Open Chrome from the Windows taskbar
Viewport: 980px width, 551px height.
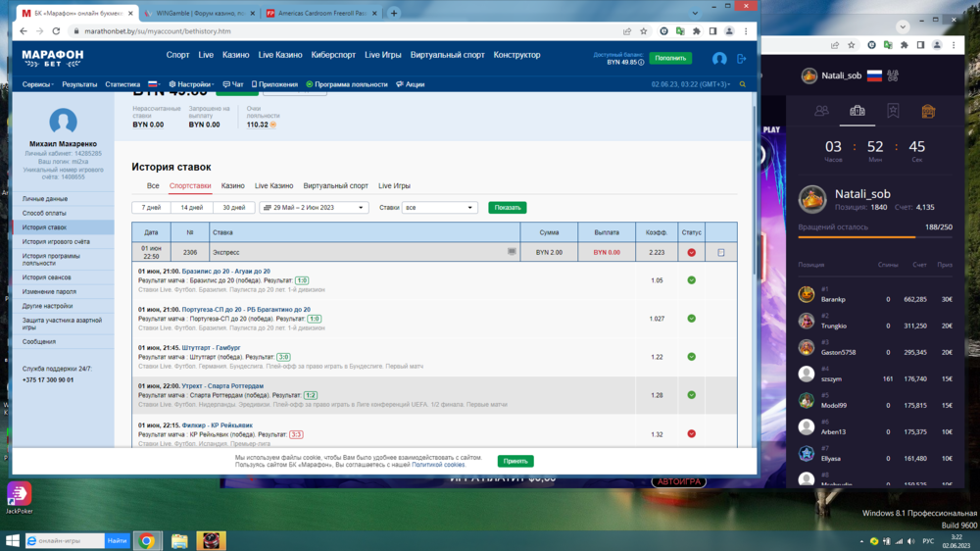click(x=147, y=540)
